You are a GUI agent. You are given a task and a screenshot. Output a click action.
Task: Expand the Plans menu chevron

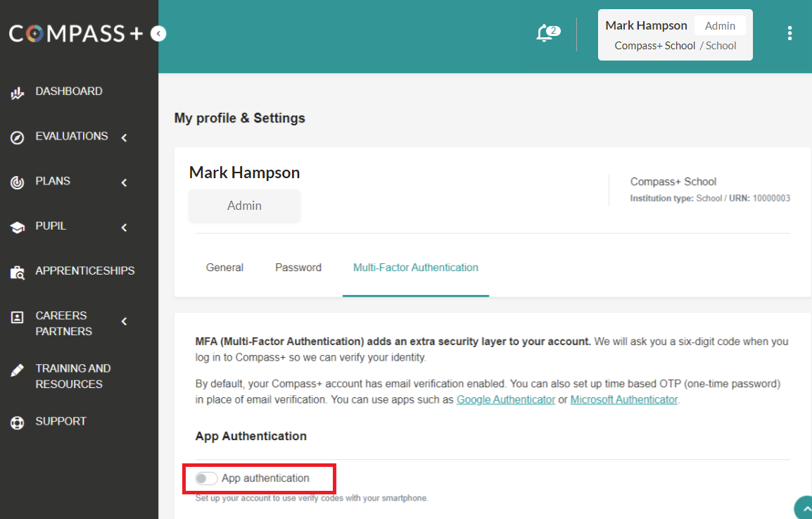point(125,182)
